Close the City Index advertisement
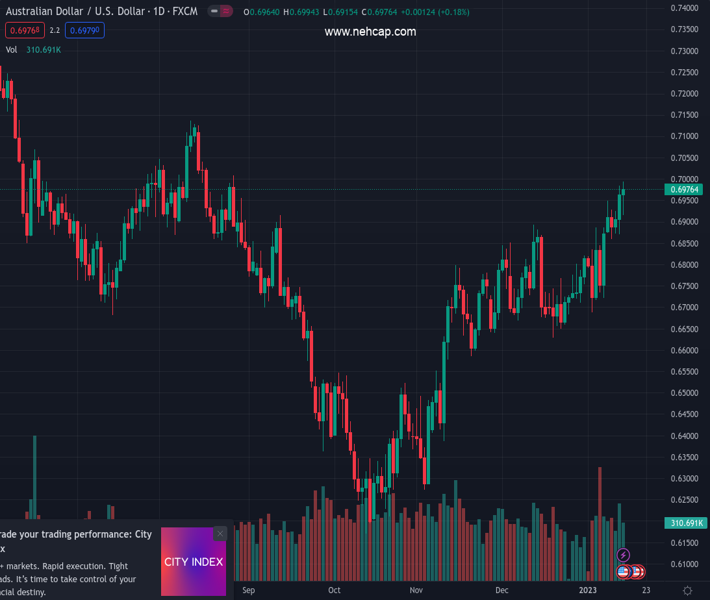710x600 pixels. click(x=220, y=534)
